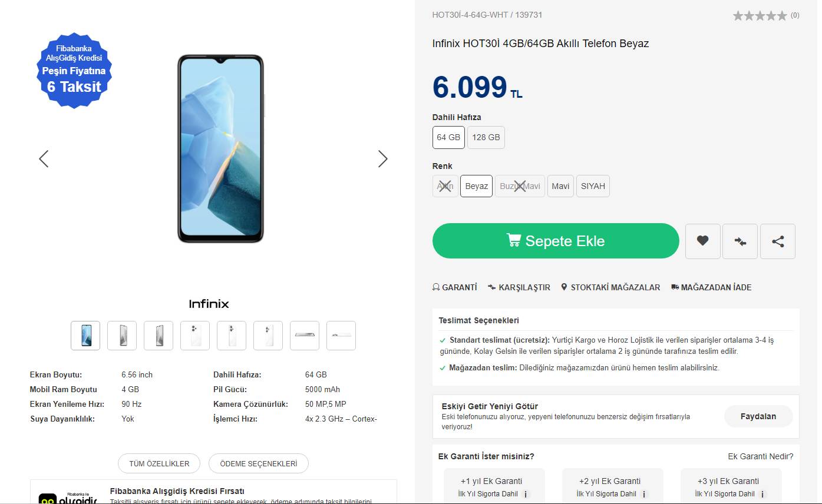Viewport: 822px width, 504px height.
Task: Choose the Mavi color option
Action: pyautogui.click(x=560, y=186)
